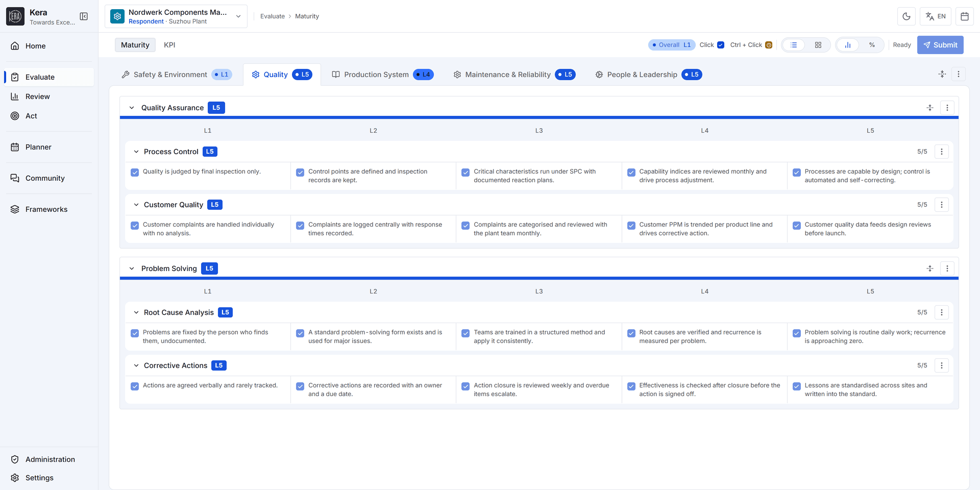Switch to Production System tab
The height and width of the screenshot is (490, 980).
[x=383, y=75]
